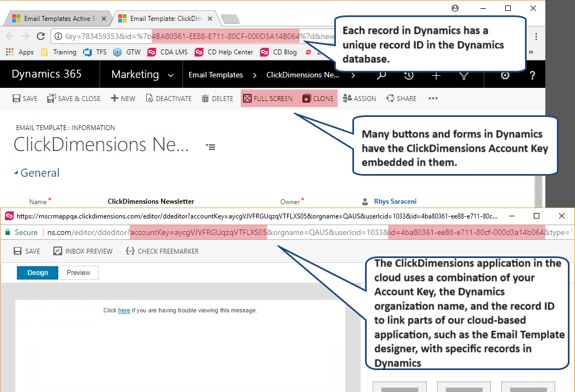Switch to the Preview tab

point(79,272)
